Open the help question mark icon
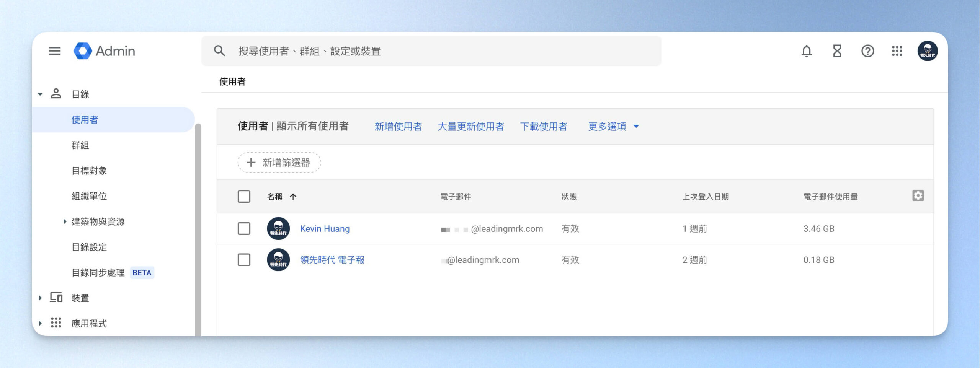The image size is (980, 368). (867, 51)
